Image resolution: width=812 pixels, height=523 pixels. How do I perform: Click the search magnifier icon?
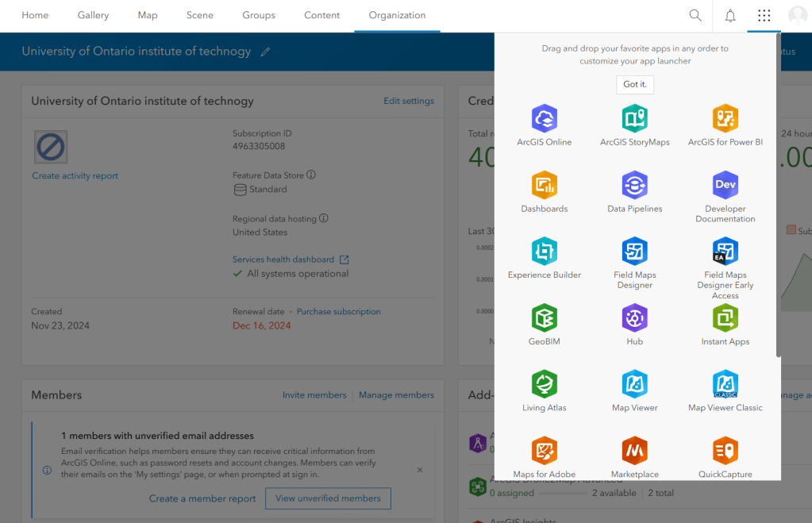[695, 16]
